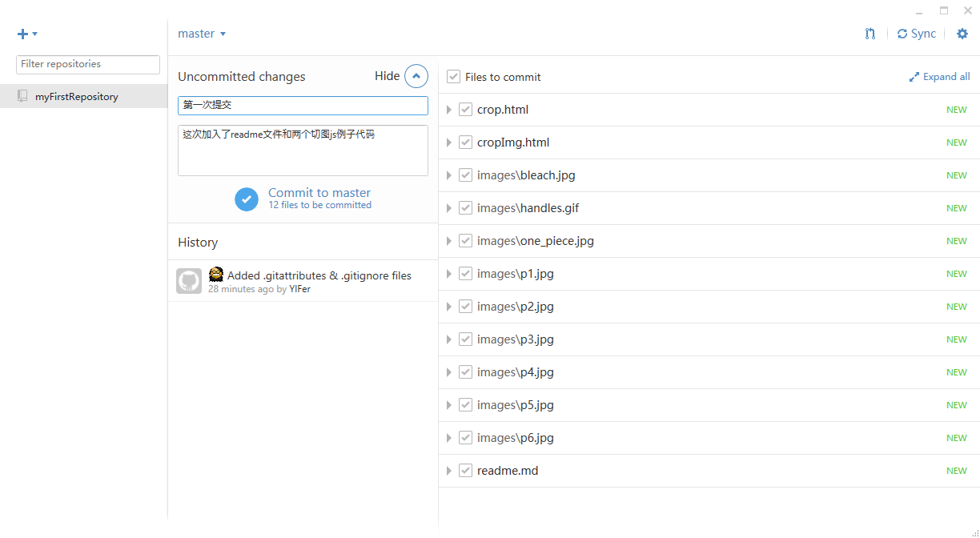
Task: Uncheck the readme.md file checkbox
Action: (465, 471)
